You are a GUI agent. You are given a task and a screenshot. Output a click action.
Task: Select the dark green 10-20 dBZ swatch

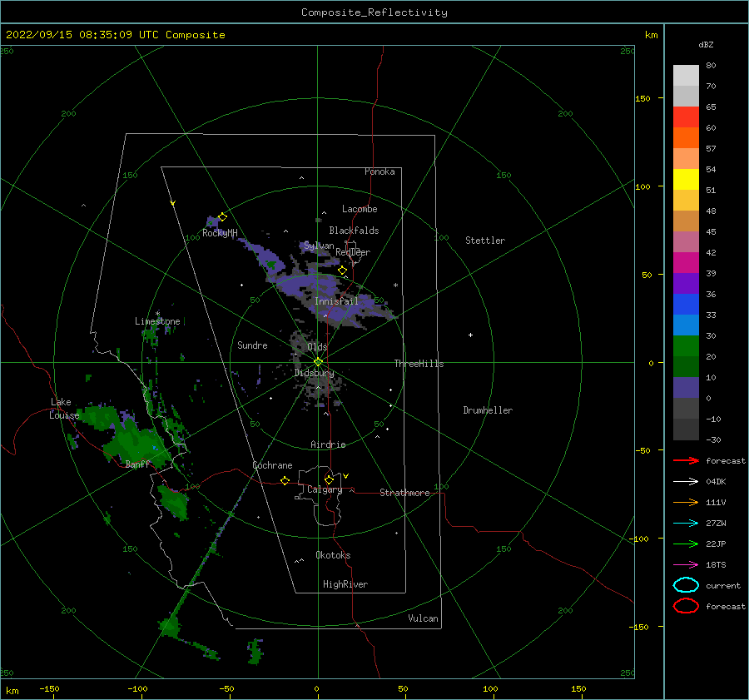[686, 366]
